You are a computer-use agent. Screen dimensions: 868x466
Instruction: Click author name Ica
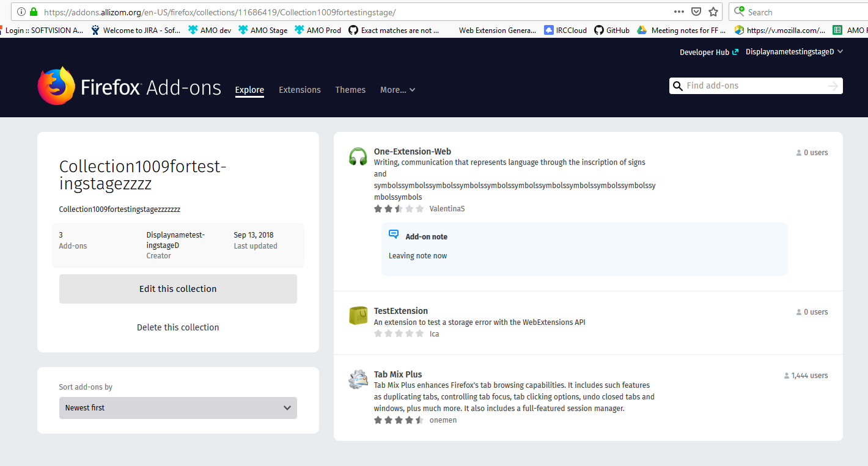pos(434,333)
